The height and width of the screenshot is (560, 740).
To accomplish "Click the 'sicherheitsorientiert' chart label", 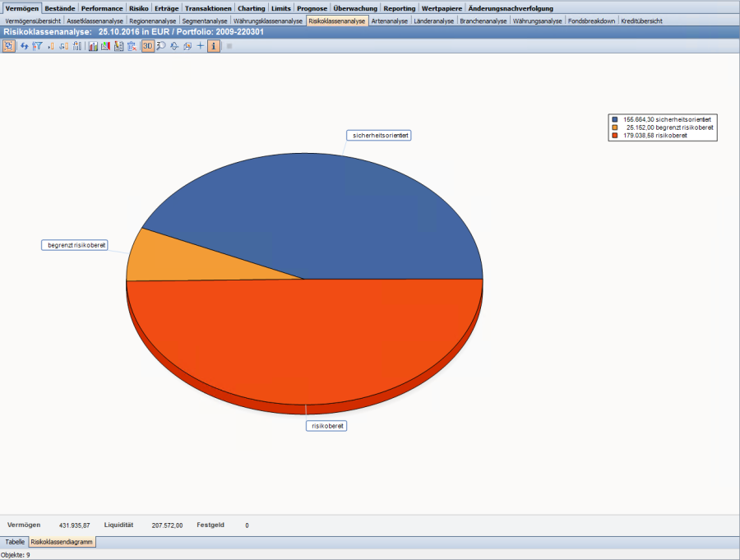I will click(x=378, y=136).
